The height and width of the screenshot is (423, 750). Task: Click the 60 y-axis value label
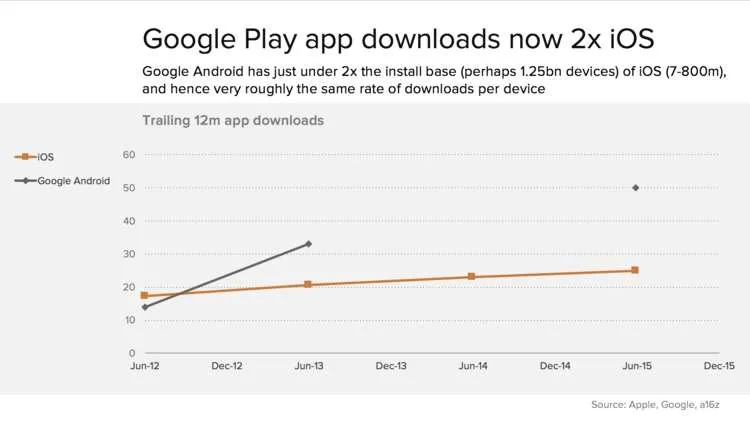pyautogui.click(x=129, y=155)
